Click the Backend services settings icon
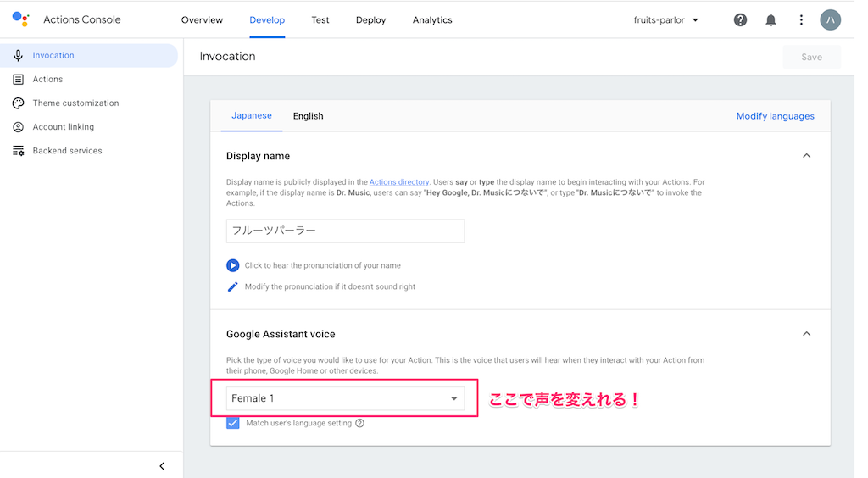This screenshot has height=478, width=868. [19, 151]
